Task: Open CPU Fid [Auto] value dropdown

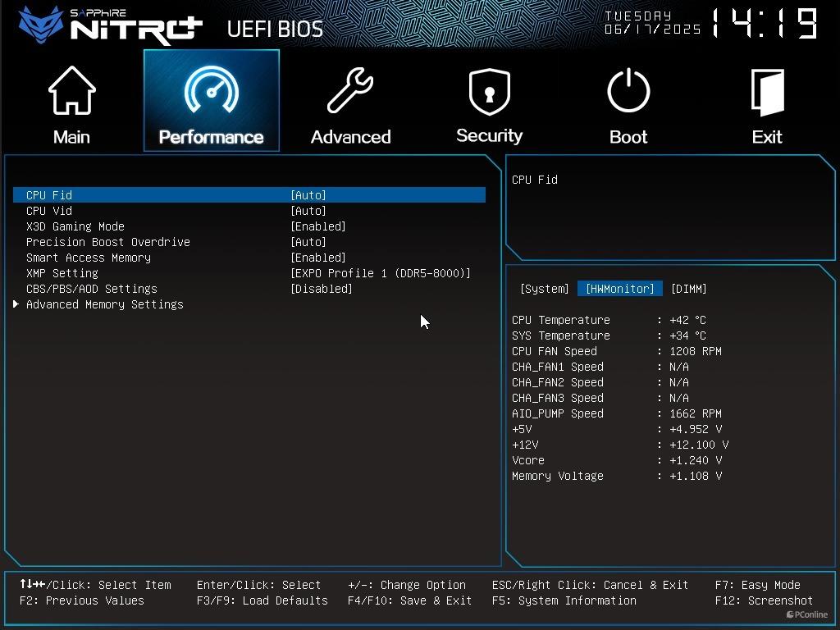Action: pos(308,195)
